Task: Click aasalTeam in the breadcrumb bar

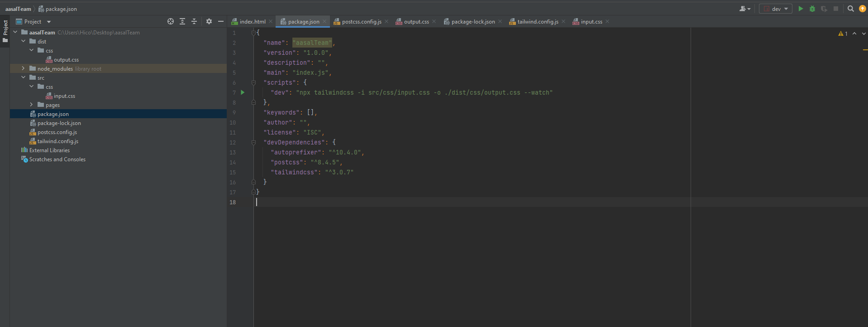Action: [18, 9]
